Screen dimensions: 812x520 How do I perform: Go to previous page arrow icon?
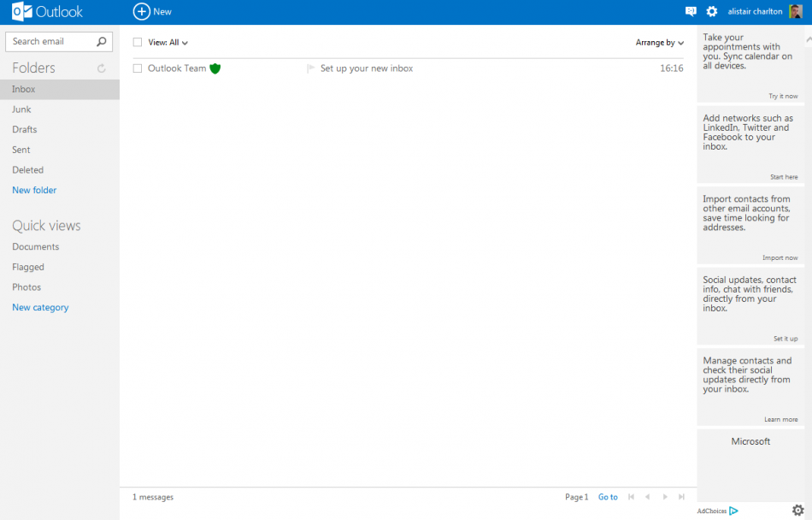(647, 497)
